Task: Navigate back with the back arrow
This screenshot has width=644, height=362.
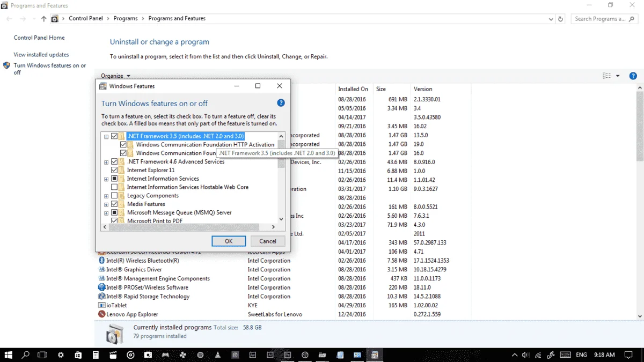Action: [x=9, y=19]
